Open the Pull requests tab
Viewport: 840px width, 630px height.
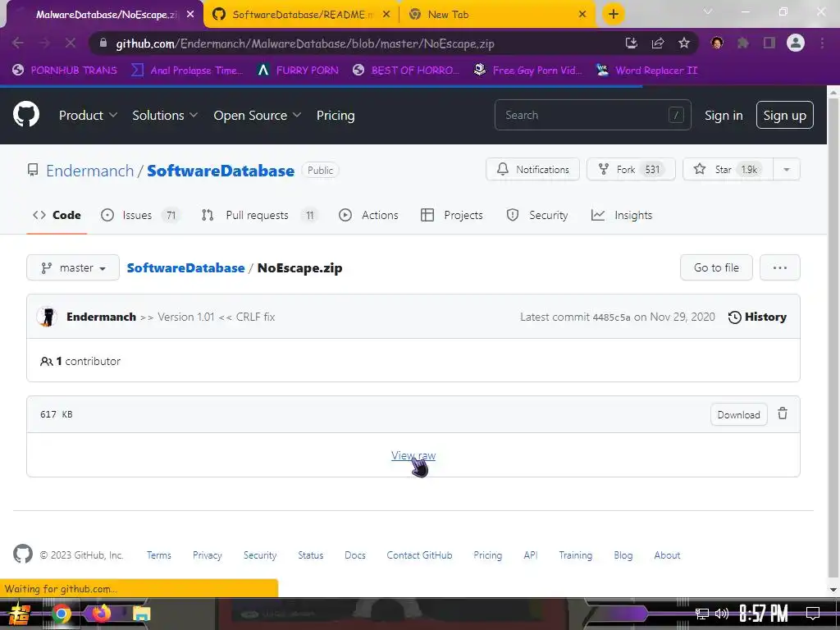pyautogui.click(x=259, y=215)
